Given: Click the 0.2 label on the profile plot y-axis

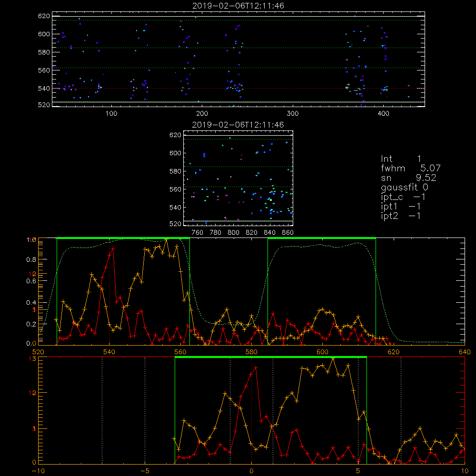Looking at the screenshot, I should 31,324.
